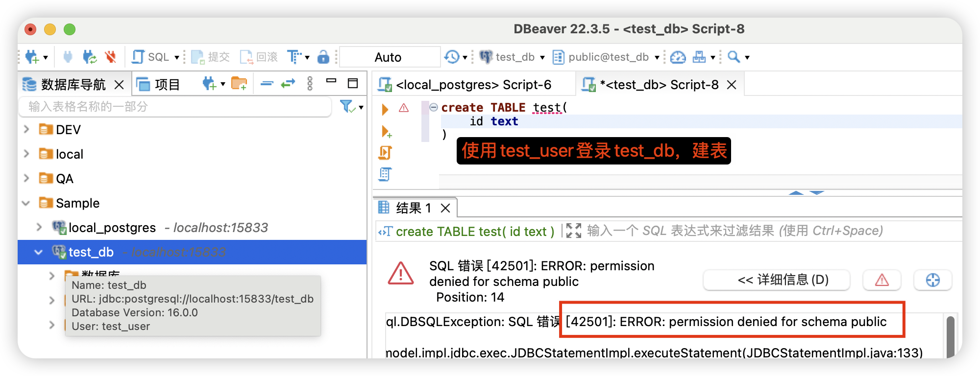Click the execute SQL statement arrow icon
The height and width of the screenshot is (376, 980).
click(x=385, y=109)
